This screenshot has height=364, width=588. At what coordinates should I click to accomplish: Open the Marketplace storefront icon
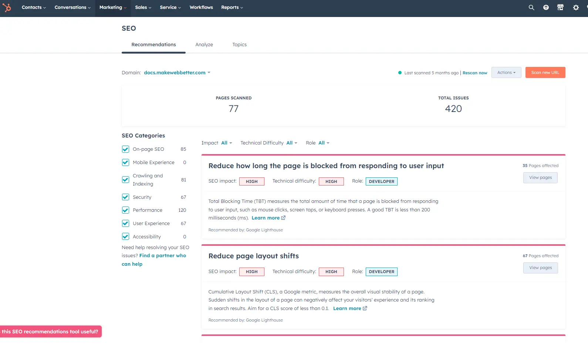[x=560, y=7]
